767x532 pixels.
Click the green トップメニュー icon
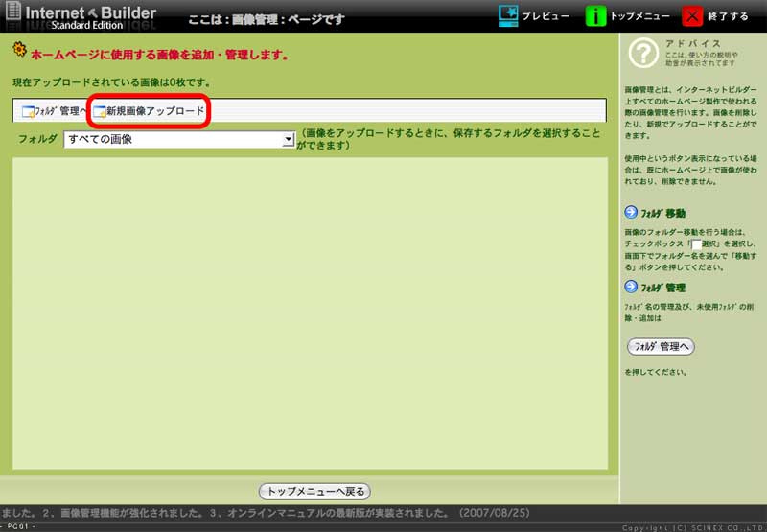[595, 16]
